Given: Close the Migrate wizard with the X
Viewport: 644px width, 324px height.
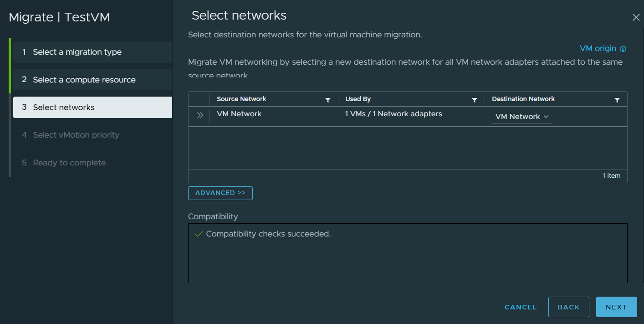Looking at the screenshot, I should coord(636,17).
